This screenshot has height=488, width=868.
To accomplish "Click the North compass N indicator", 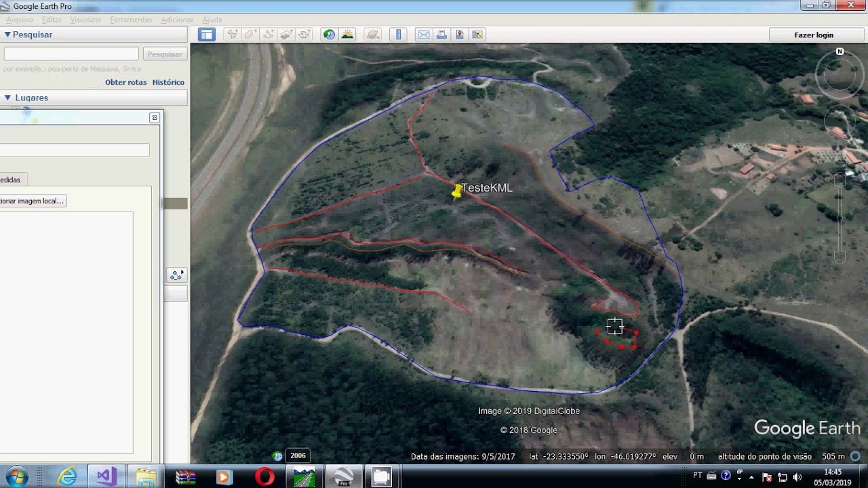I will [840, 52].
